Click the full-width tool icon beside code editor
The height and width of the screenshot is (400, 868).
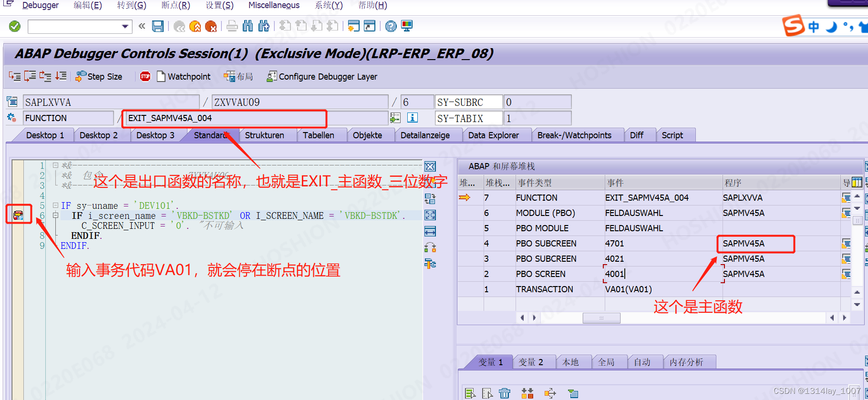click(430, 232)
